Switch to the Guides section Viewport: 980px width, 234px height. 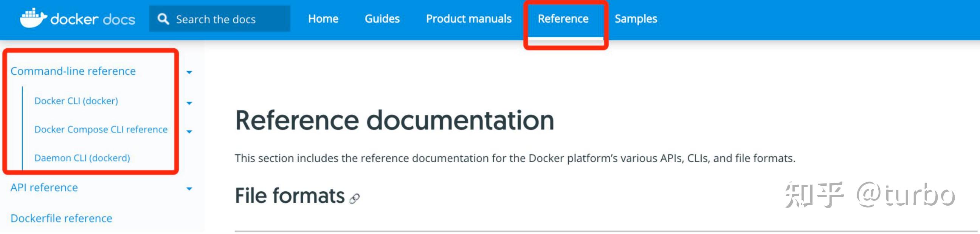[382, 18]
